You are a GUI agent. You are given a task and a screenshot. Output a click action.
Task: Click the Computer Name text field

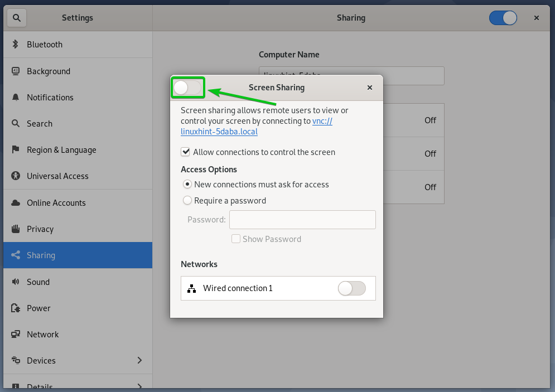coord(351,76)
